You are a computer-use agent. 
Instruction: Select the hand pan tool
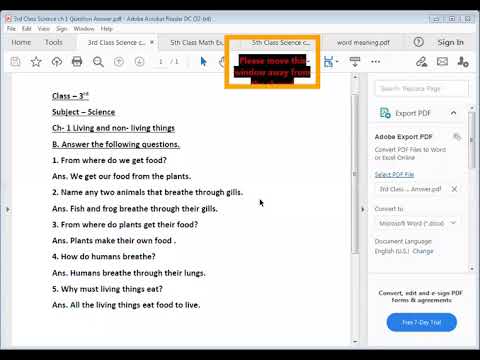click(221, 62)
